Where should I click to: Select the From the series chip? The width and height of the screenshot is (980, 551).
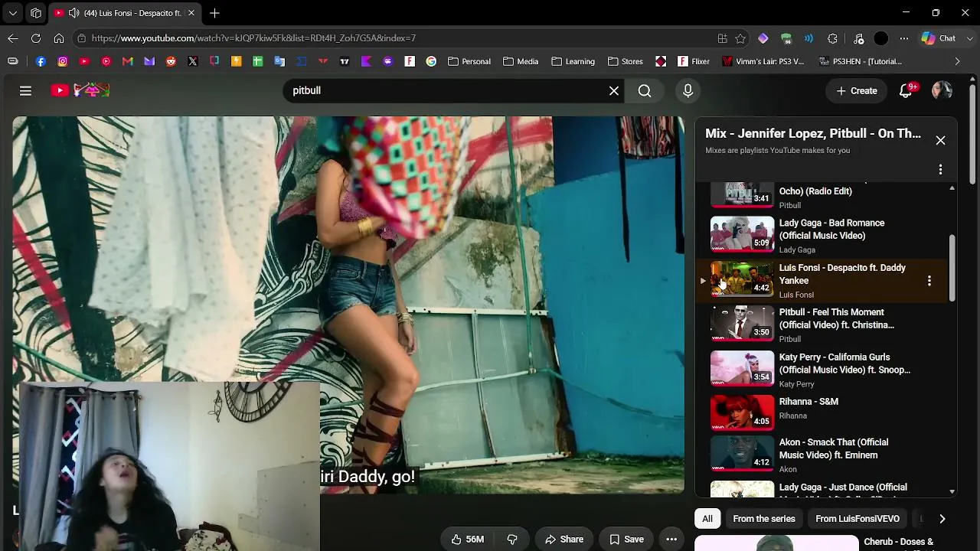point(764,519)
